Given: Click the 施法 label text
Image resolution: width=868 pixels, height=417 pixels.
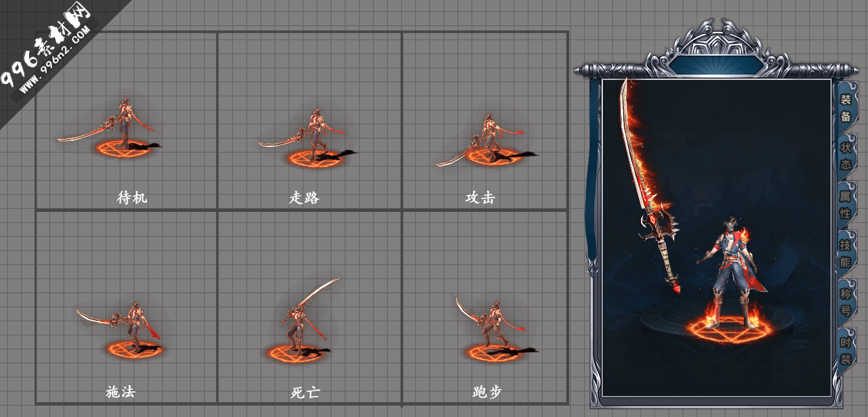Looking at the screenshot, I should tap(121, 391).
